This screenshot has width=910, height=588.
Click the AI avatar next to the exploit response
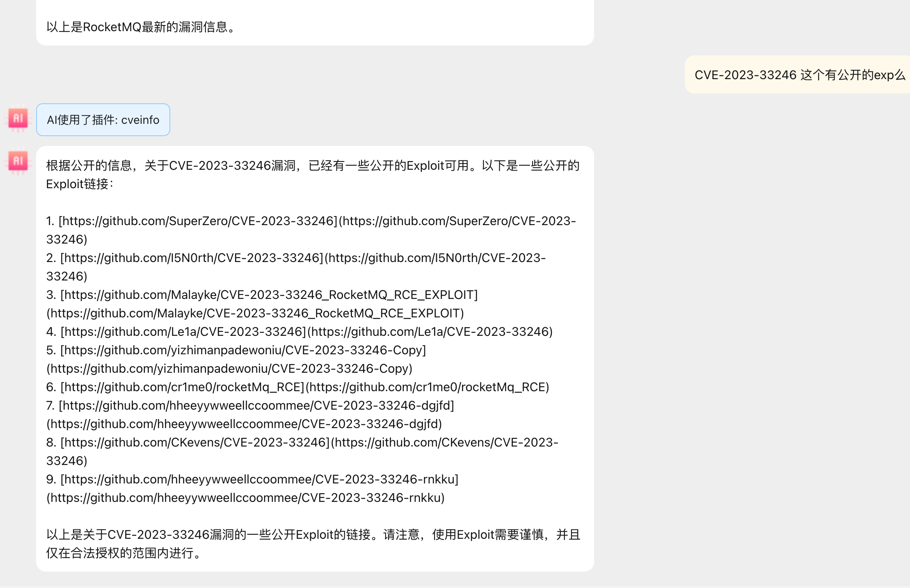click(17, 161)
